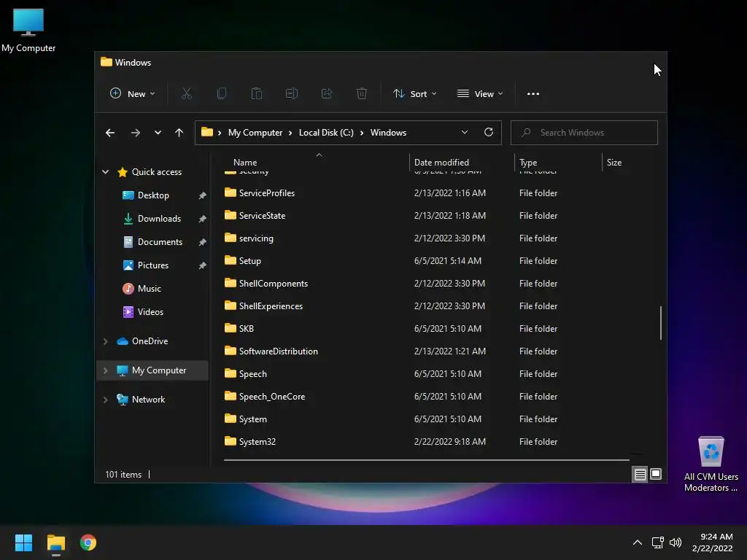Select the Recycle Bin desktop icon

(711, 464)
